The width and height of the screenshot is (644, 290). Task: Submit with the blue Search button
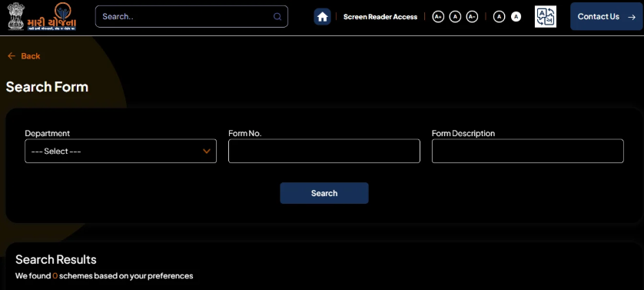(x=324, y=193)
